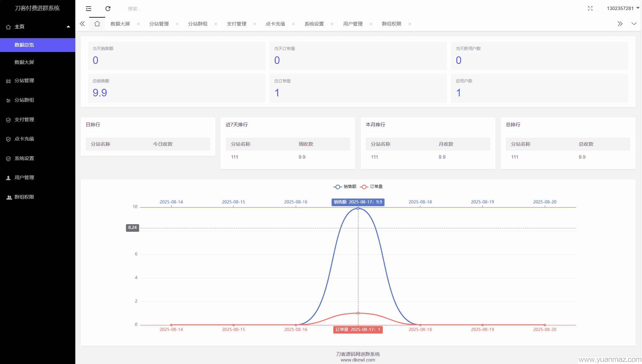Select 数据总览 in the sidebar

(37, 45)
